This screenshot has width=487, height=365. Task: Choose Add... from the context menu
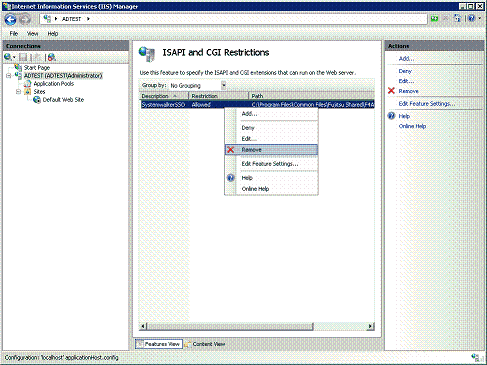coord(271,114)
